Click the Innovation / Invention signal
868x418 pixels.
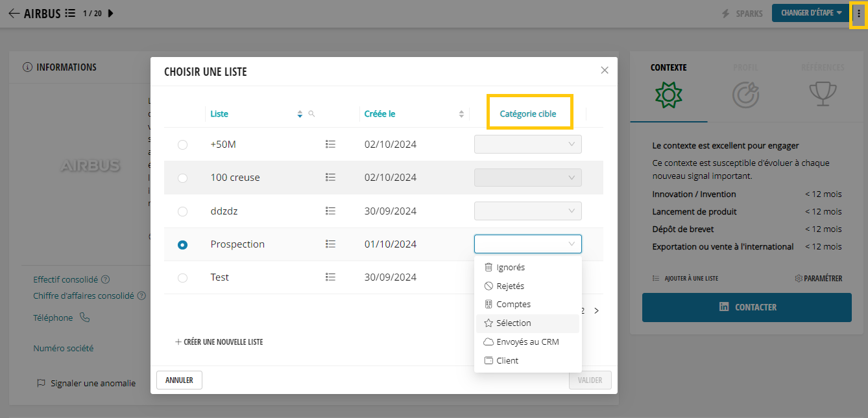(x=694, y=194)
